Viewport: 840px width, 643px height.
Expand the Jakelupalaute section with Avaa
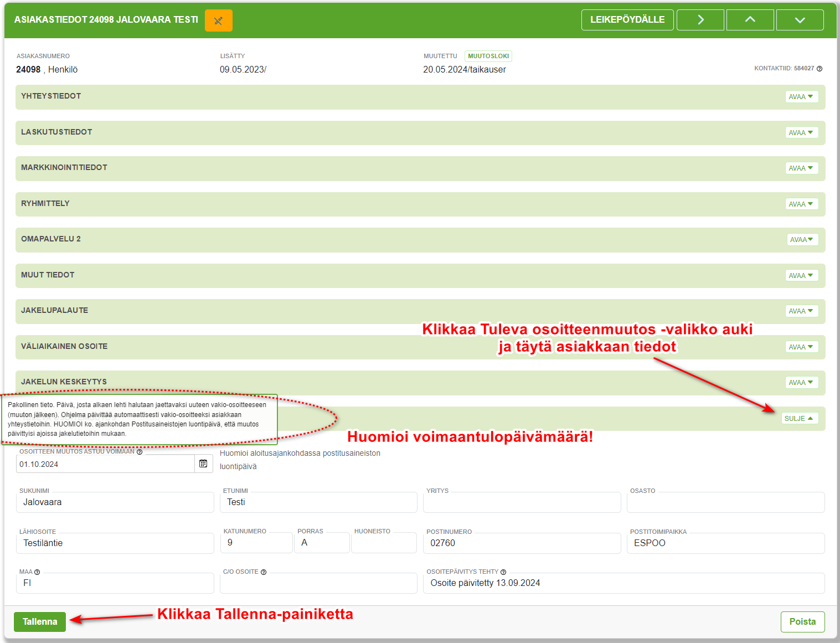pos(801,311)
